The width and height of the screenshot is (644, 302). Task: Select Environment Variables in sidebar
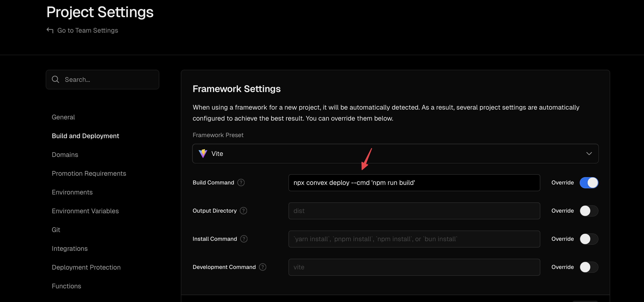click(x=85, y=211)
